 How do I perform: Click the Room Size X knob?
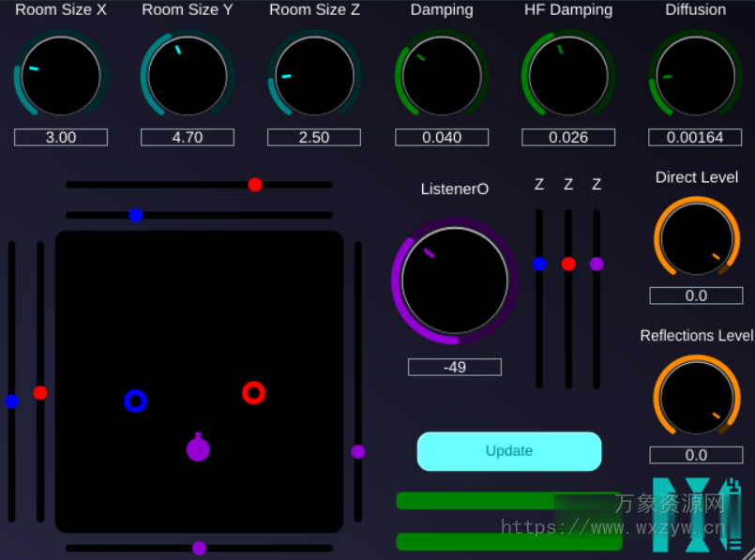pos(60,75)
